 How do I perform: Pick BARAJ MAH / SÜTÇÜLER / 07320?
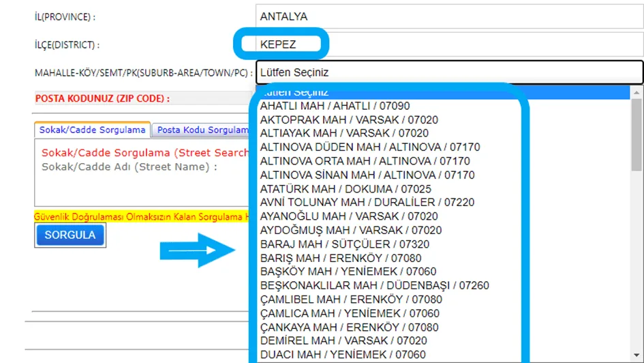(x=443, y=244)
